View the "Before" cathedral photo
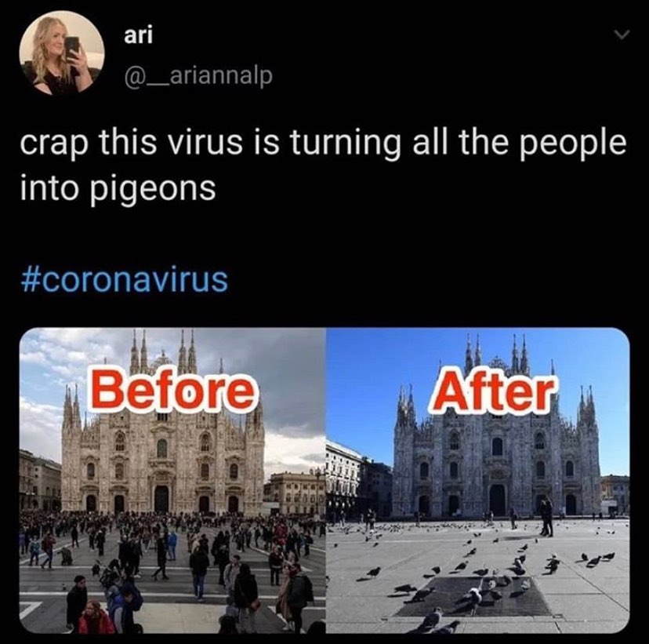649x644 pixels. (x=172, y=480)
